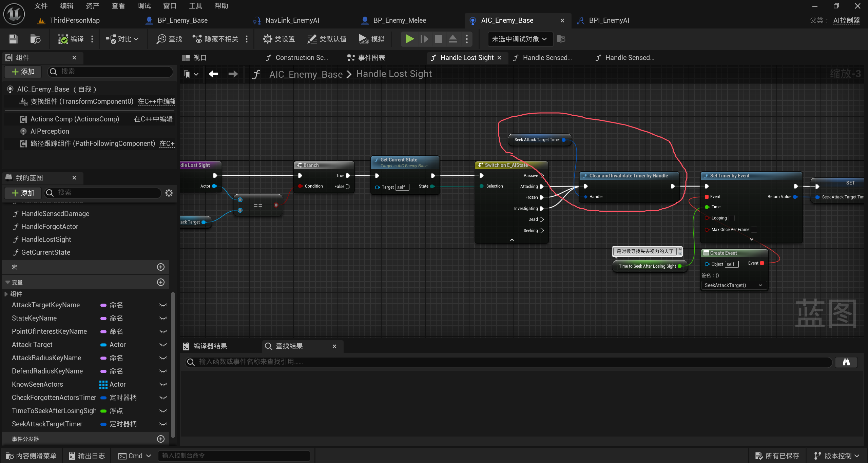The height and width of the screenshot is (463, 868).
Task: Open the 调试 menu
Action: click(x=144, y=6)
